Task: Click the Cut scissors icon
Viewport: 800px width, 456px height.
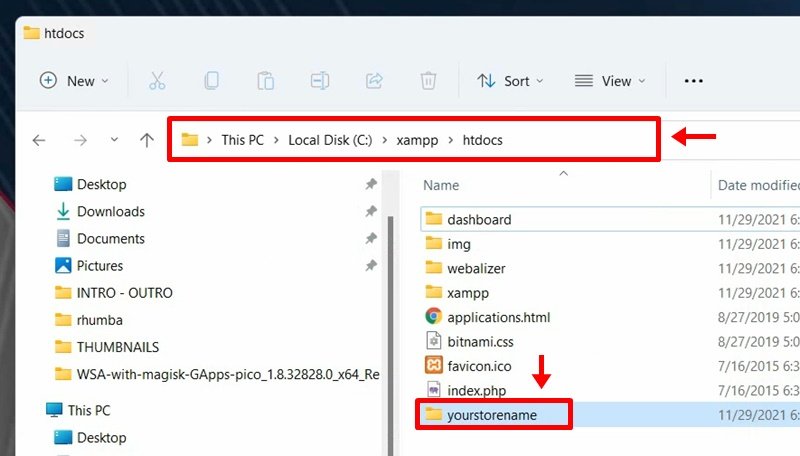Action: coord(157,81)
